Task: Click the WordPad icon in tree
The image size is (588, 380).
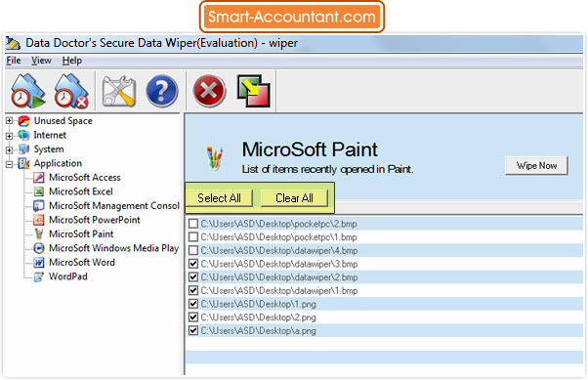Action: coord(39,276)
